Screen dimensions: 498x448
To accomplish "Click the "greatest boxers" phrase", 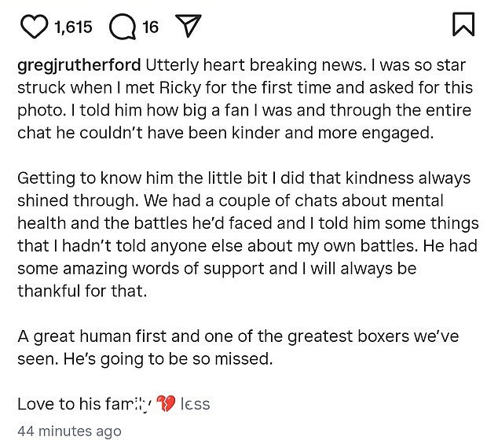I will (x=348, y=336).
